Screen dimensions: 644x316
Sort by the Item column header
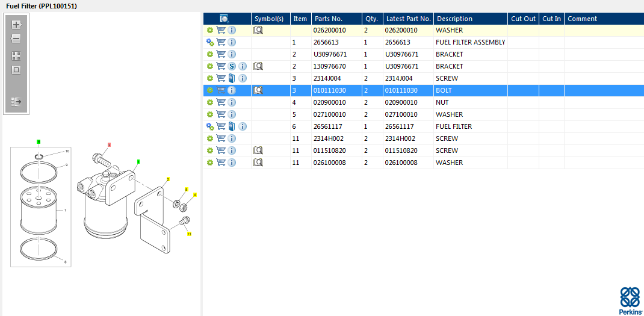pos(301,19)
